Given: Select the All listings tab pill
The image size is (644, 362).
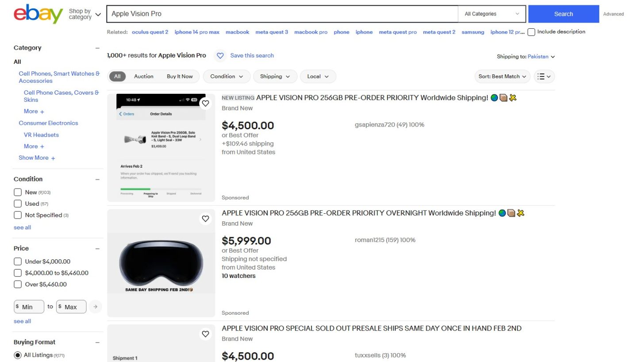Looking at the screenshot, I should coord(117,77).
